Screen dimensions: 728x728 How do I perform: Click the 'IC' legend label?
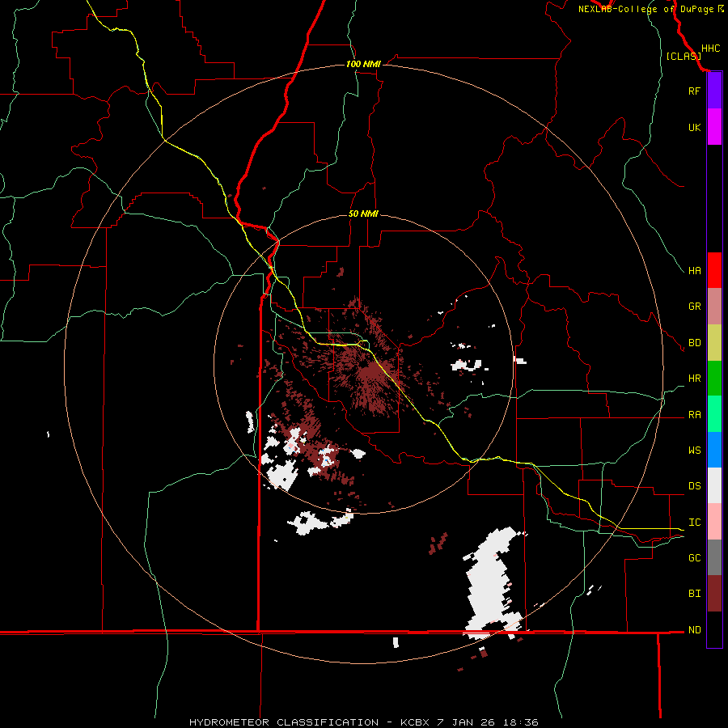pyautogui.click(x=695, y=523)
